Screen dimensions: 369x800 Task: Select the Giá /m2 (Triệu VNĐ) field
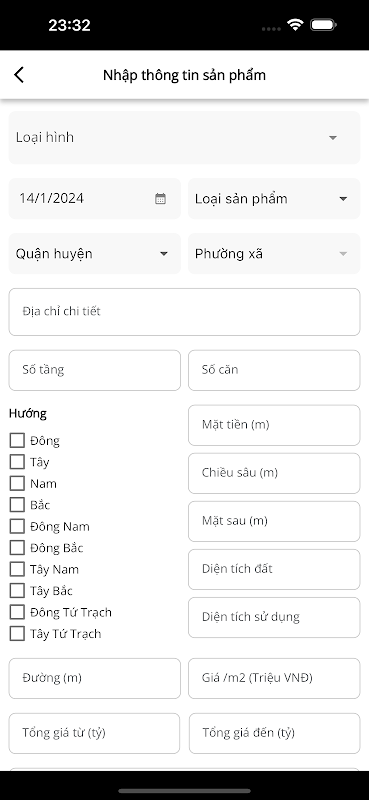(274, 678)
